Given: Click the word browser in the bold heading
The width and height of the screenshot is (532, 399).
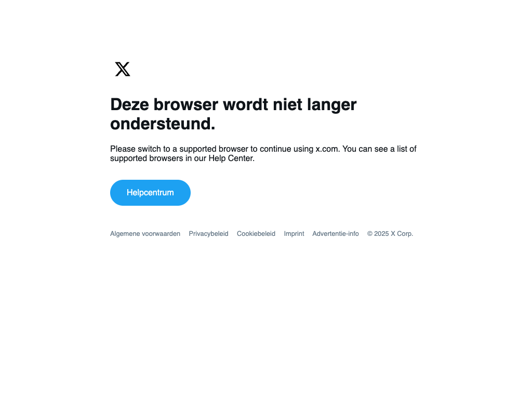Looking at the screenshot, I should [186, 104].
